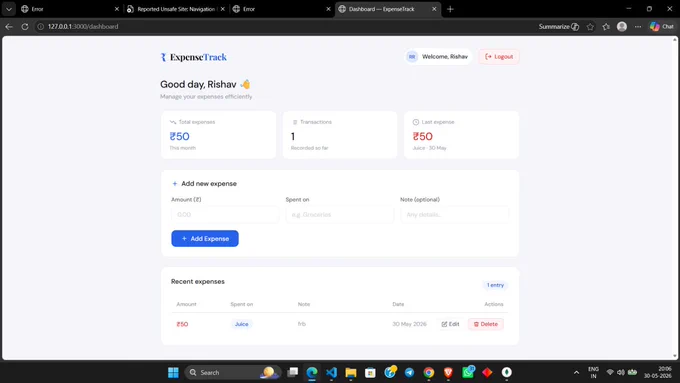Focus the Note optional input field

pos(454,215)
